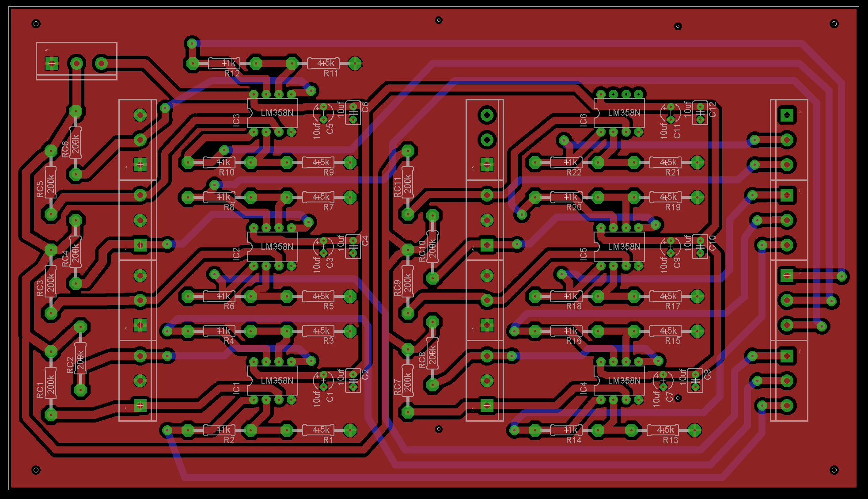Screen dimensions: 868x499
Task: Click the IC3 chip designator
Action: [x=236, y=120]
